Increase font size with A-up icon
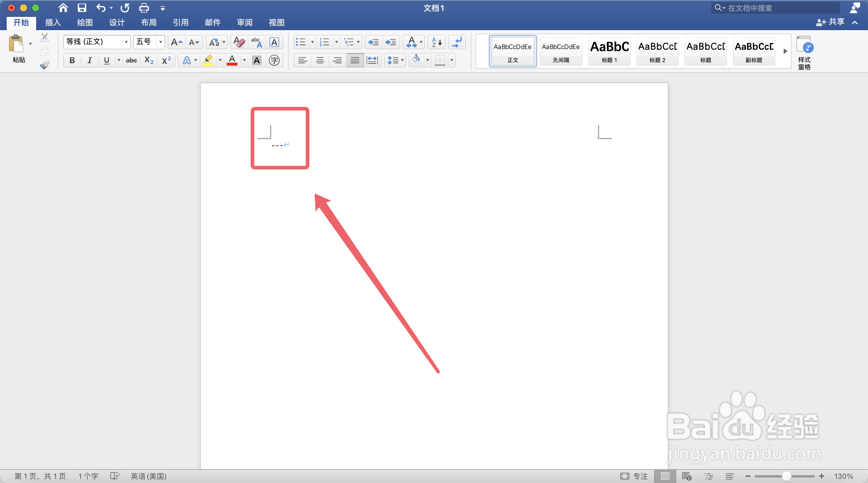Image resolution: width=868 pixels, height=483 pixels. (176, 42)
